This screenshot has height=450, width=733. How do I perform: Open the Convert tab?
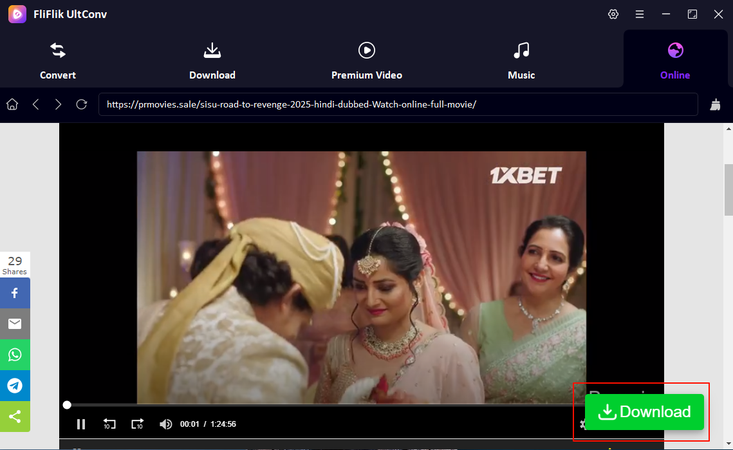57,61
